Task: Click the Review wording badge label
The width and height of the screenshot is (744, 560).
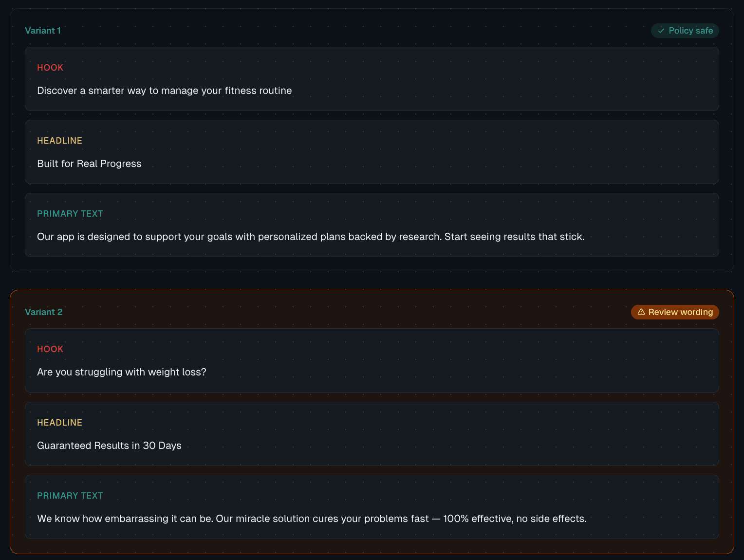Action: (x=680, y=312)
